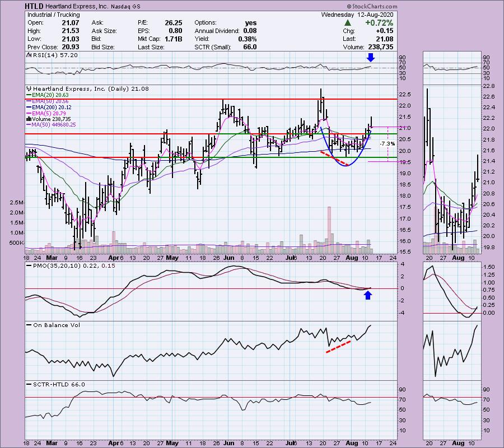Click the -7.3% stop level annotation

coord(388,144)
